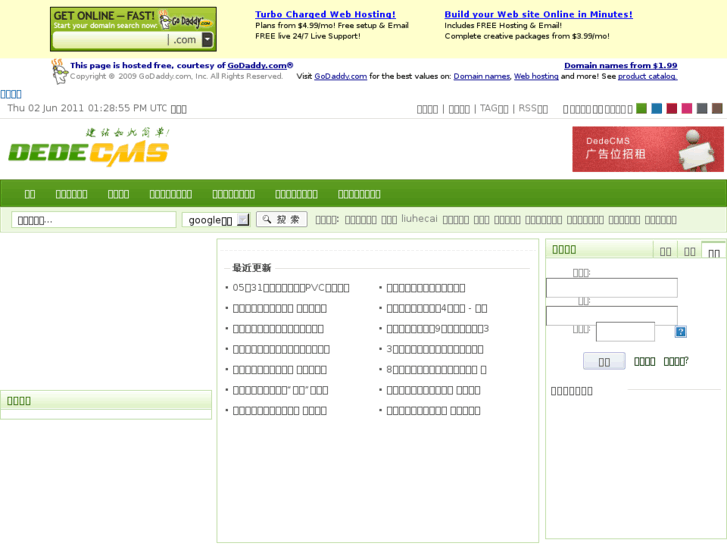Screen dimensions: 727x545
Task: Focus the password field in login panel
Action: tap(612, 315)
